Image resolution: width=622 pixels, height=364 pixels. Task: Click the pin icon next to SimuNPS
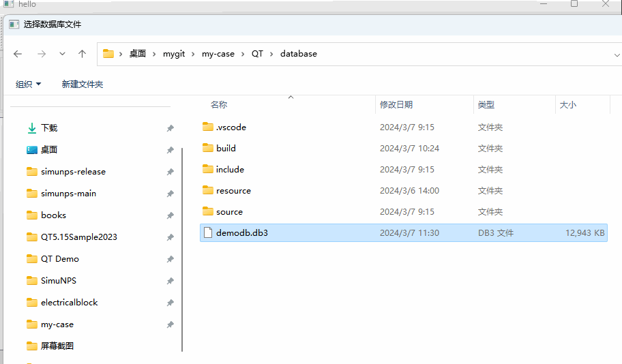click(x=171, y=281)
